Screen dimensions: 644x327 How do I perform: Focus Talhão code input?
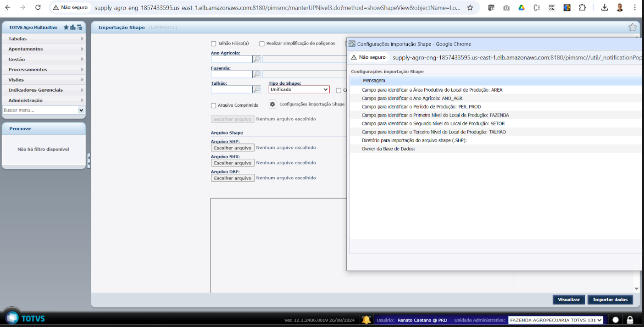232,89
